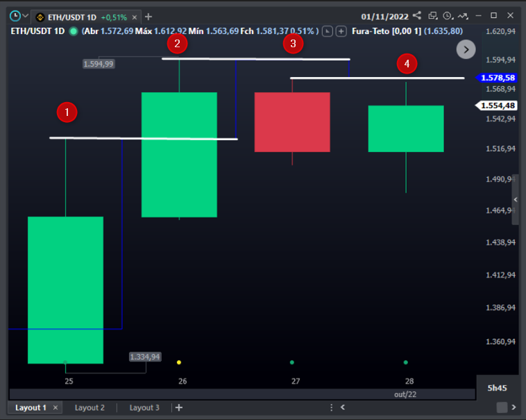Click the candle type icon beside price info

[328, 31]
